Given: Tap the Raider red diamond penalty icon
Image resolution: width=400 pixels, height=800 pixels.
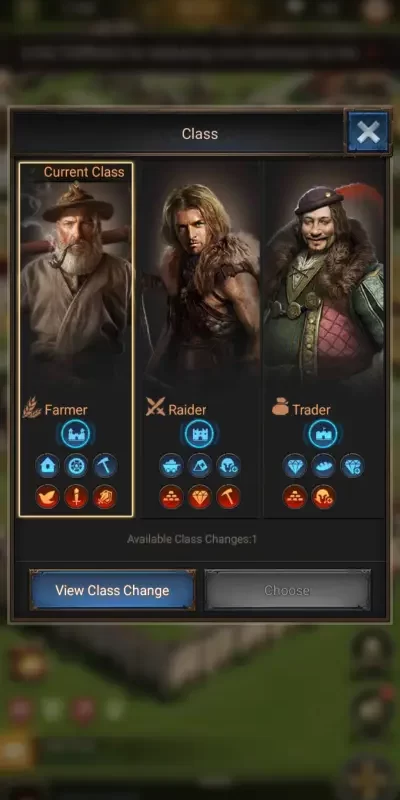Looking at the screenshot, I should (199, 496).
